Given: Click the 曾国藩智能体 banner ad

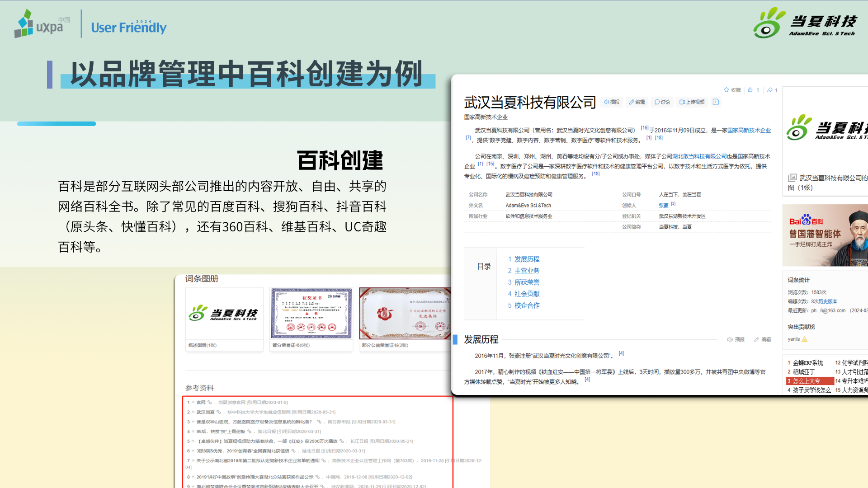Looking at the screenshot, I should click(x=825, y=235).
